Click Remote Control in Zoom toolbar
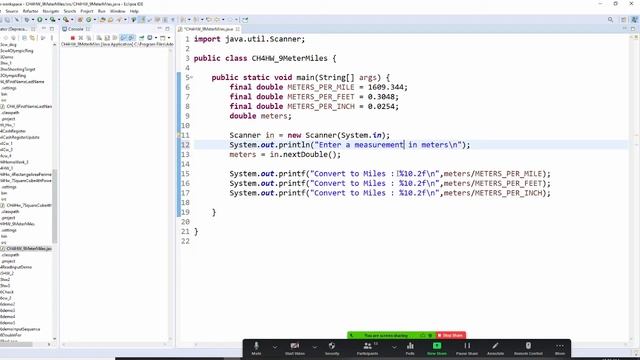This screenshot has width=640, height=360. pyautogui.click(x=528, y=349)
